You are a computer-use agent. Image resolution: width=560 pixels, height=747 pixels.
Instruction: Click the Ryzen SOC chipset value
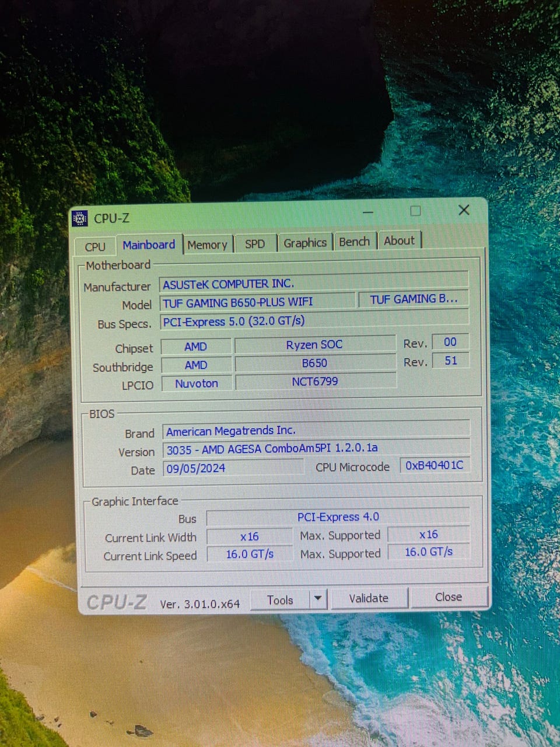pos(314,344)
